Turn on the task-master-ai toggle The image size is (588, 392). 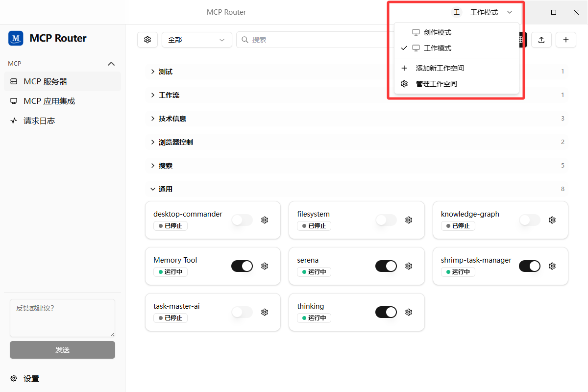pyautogui.click(x=242, y=312)
